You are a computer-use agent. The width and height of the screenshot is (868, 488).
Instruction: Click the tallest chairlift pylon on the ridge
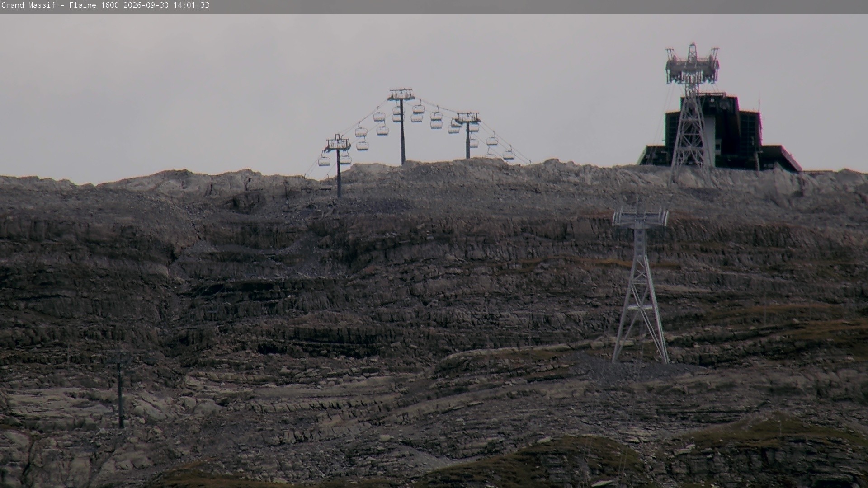(x=402, y=127)
